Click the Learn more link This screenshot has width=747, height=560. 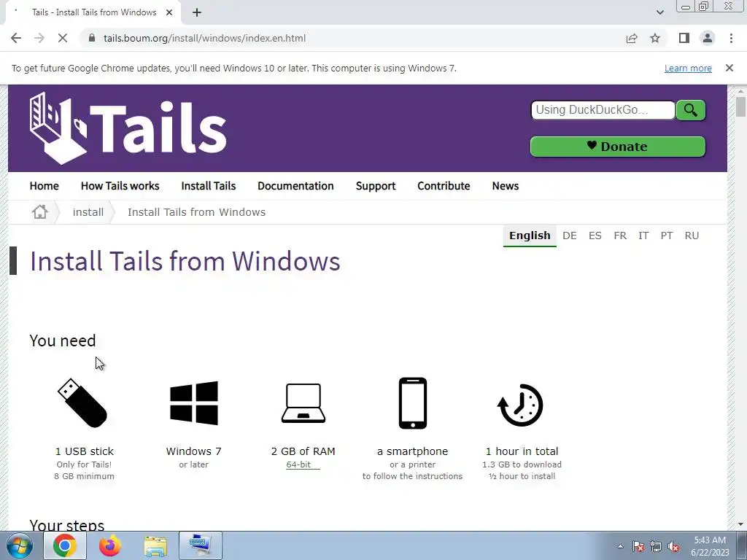(x=688, y=68)
